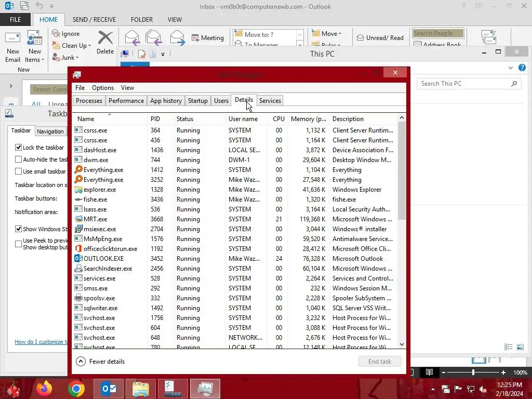532x399 pixels.
Task: Expand the This PC ribbon chevron
Action: [510, 68]
